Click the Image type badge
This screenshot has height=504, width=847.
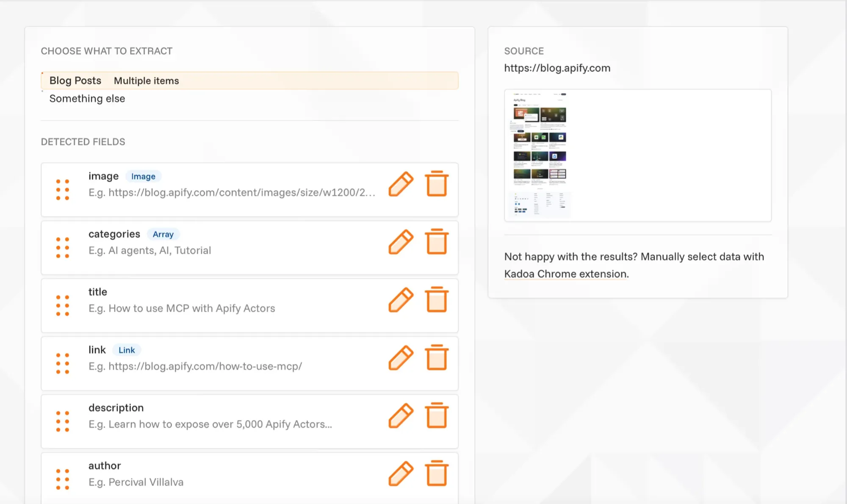coord(143,176)
